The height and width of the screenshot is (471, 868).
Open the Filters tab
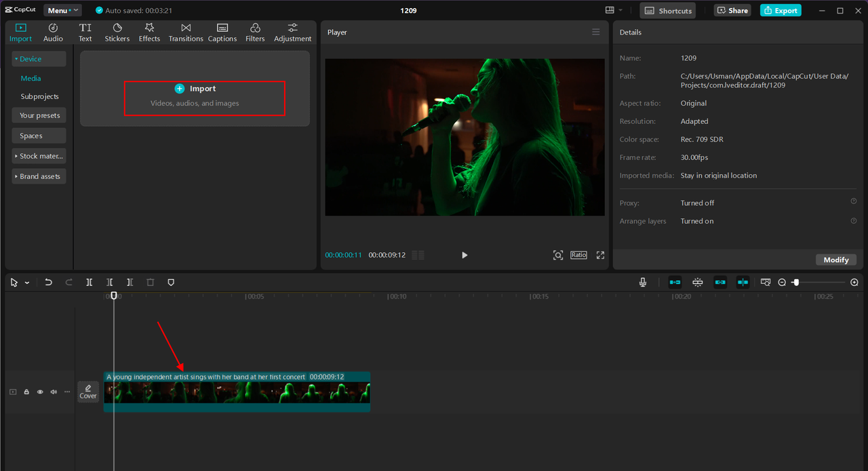point(255,32)
